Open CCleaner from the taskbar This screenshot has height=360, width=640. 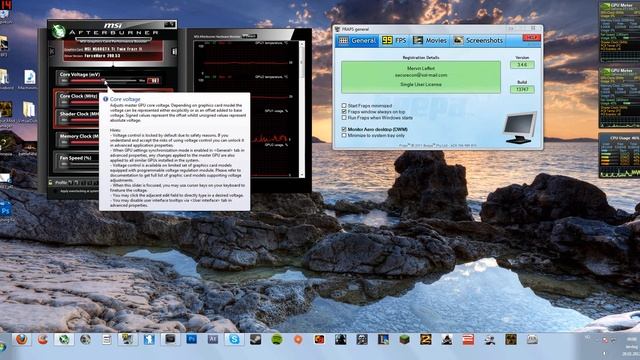pyautogui.click(x=43, y=339)
